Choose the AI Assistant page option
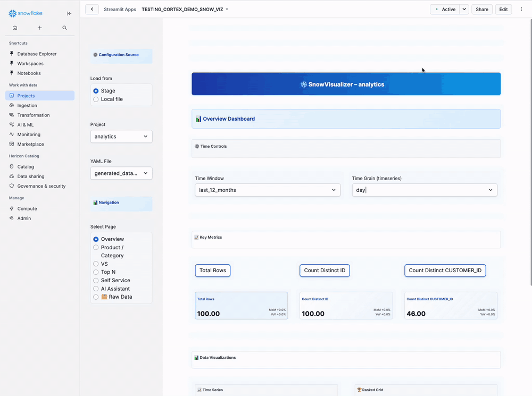The image size is (532, 396). point(96,289)
